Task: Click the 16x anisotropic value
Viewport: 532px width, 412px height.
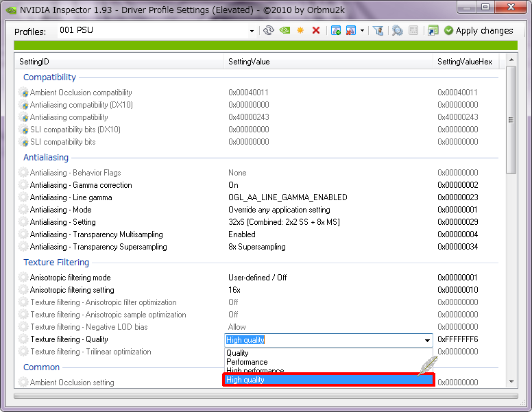Action: click(234, 290)
